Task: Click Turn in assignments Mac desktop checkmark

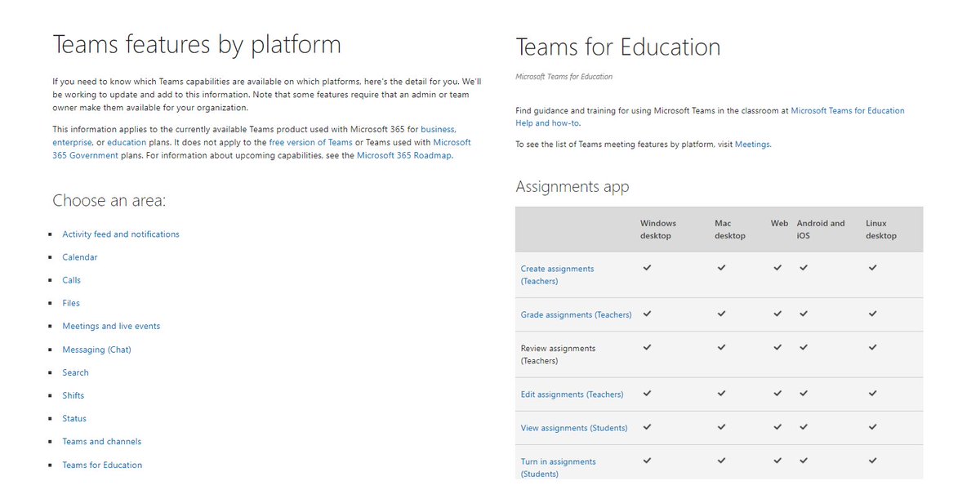Action: click(x=722, y=461)
